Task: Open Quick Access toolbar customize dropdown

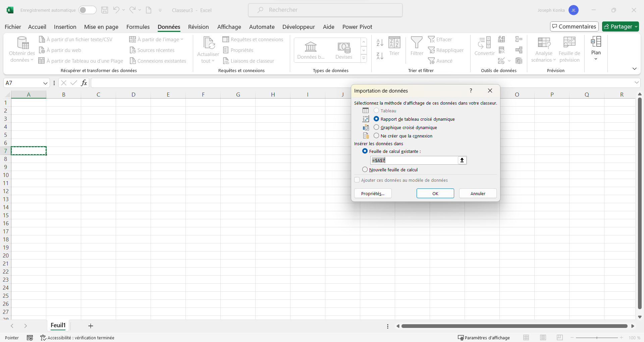Action: [160, 10]
